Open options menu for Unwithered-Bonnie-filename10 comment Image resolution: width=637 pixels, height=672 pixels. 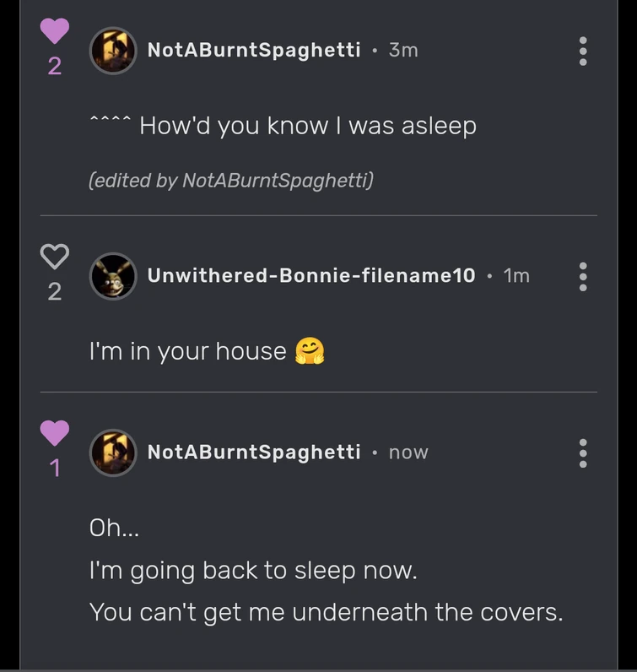pos(582,276)
